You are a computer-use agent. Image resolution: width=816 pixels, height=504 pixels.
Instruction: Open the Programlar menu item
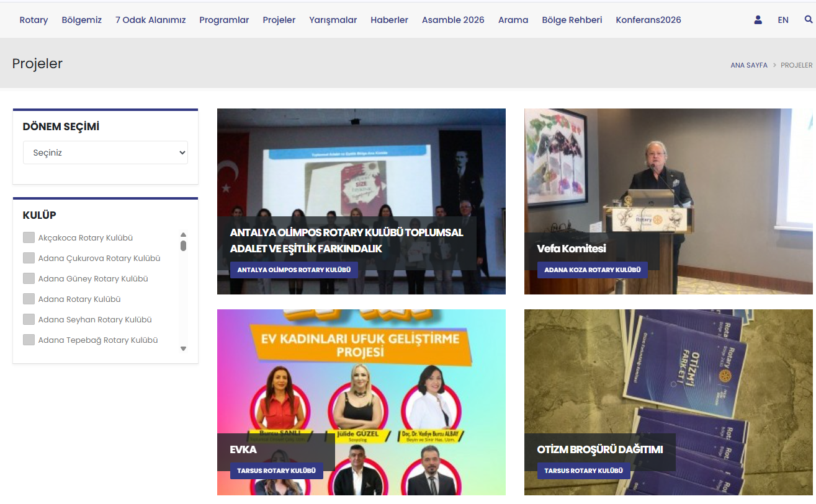pos(224,20)
